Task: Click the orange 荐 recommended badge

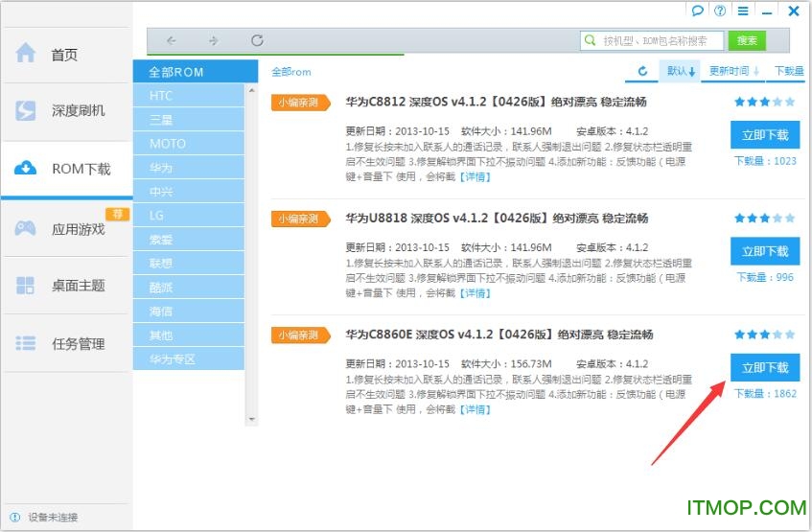Action: pyautogui.click(x=118, y=214)
